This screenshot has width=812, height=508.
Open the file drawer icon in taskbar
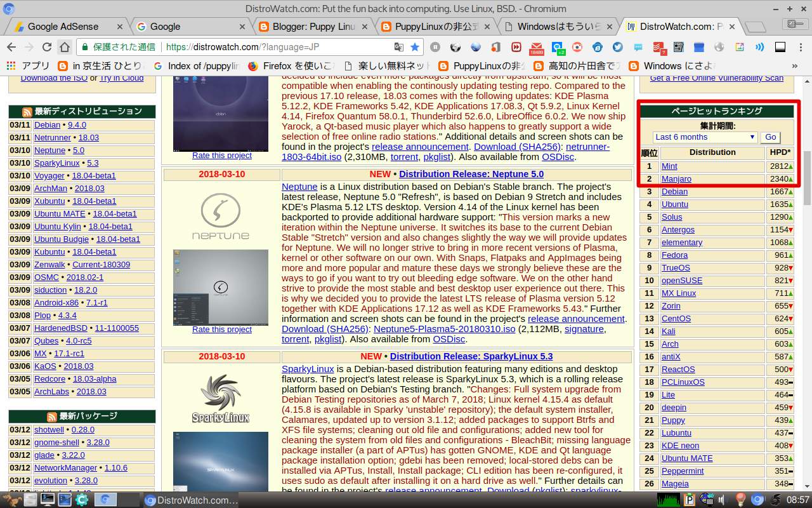tap(30, 500)
